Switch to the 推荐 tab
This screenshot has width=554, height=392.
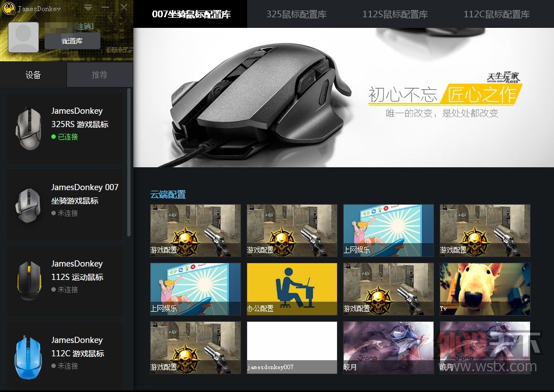tap(100, 75)
